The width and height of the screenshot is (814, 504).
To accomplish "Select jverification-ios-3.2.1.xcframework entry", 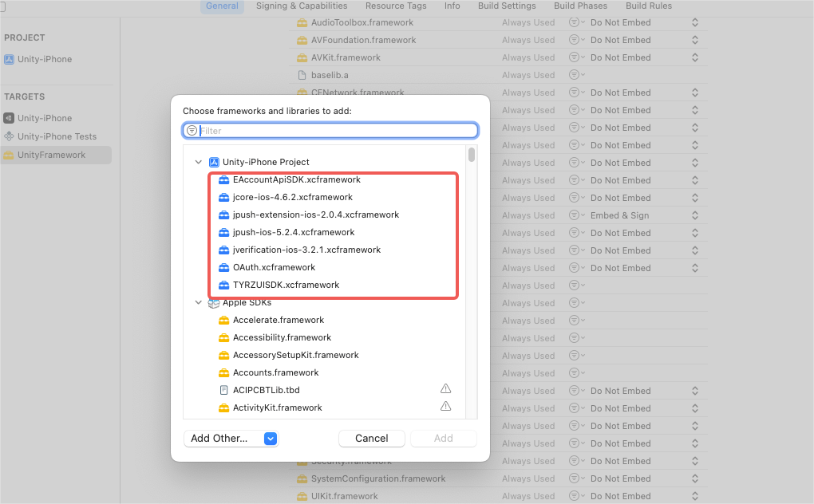I will 306,250.
